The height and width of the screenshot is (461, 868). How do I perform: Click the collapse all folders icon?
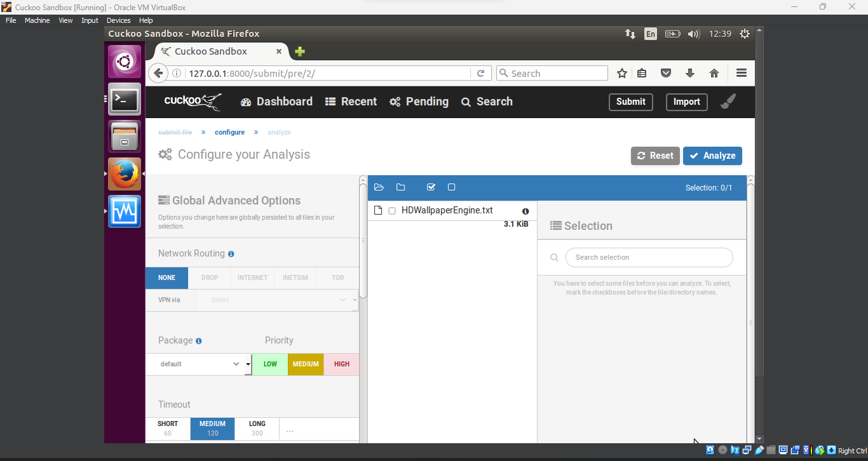[400, 187]
